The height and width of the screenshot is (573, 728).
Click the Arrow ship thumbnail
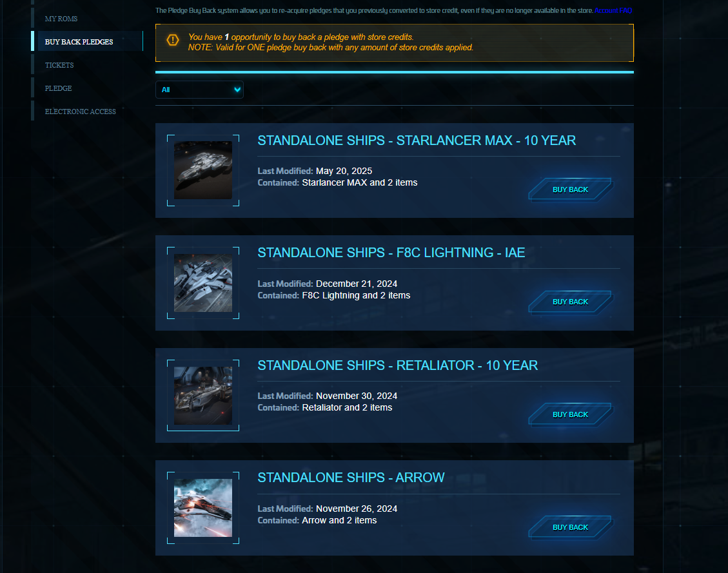(203, 508)
